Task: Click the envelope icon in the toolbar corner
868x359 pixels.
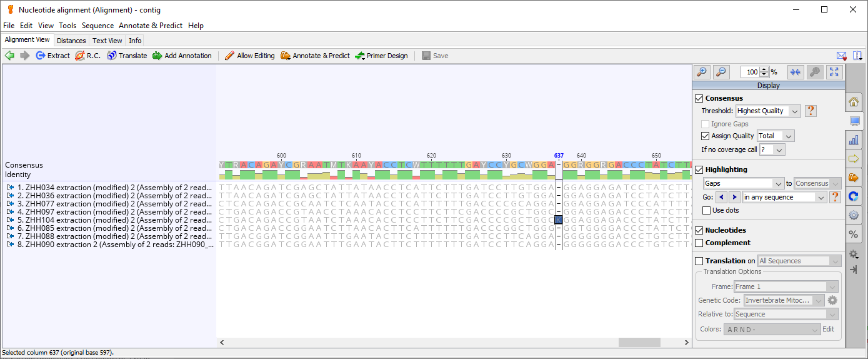Action: coord(842,56)
